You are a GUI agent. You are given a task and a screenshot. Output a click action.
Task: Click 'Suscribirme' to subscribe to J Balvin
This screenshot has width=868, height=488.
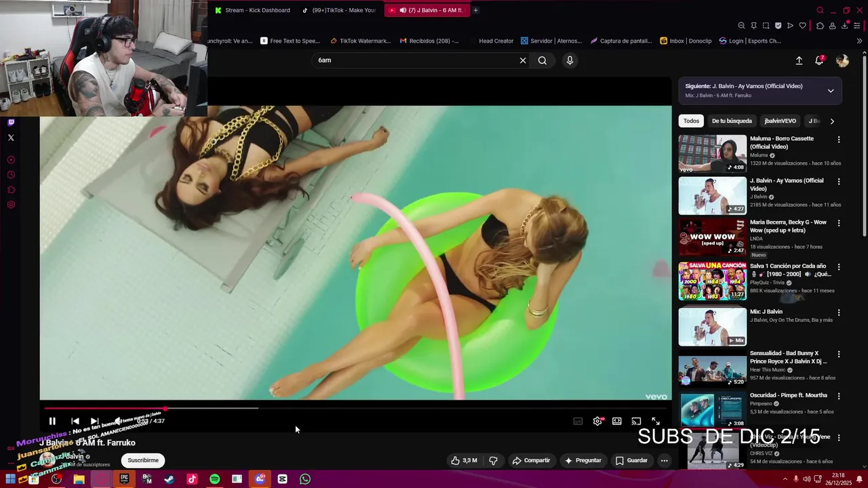(x=143, y=460)
